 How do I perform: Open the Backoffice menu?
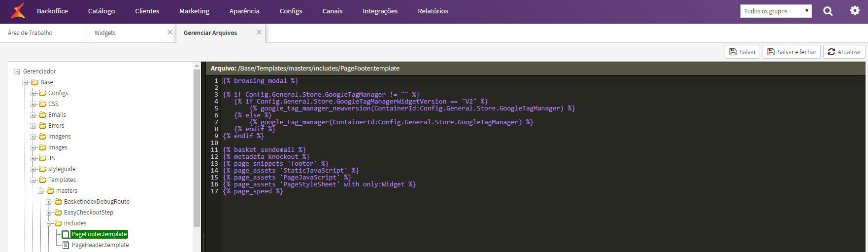click(52, 11)
